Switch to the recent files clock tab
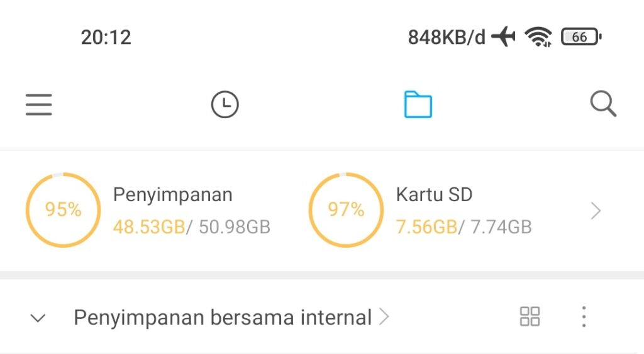This screenshot has width=644, height=354. point(225,104)
